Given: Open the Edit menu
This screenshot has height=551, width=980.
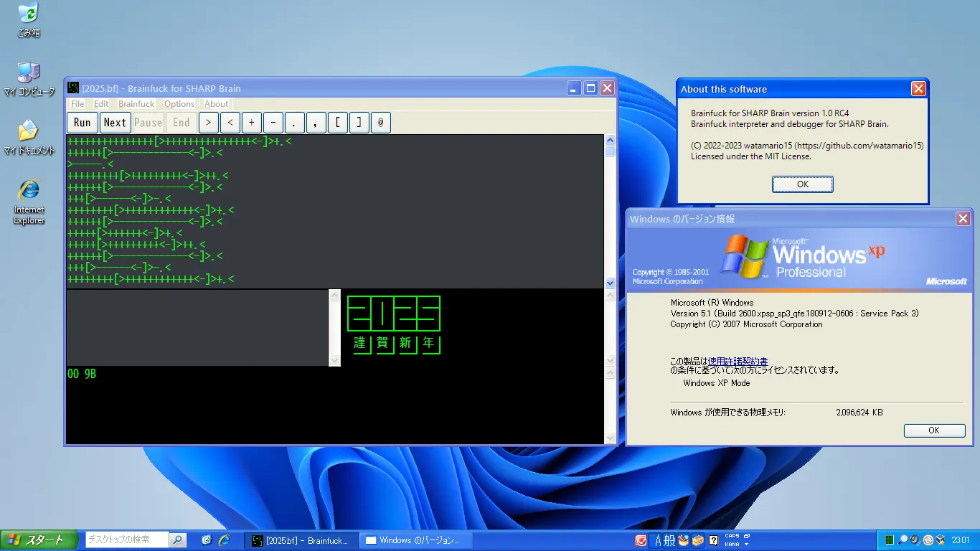Looking at the screenshot, I should [101, 104].
